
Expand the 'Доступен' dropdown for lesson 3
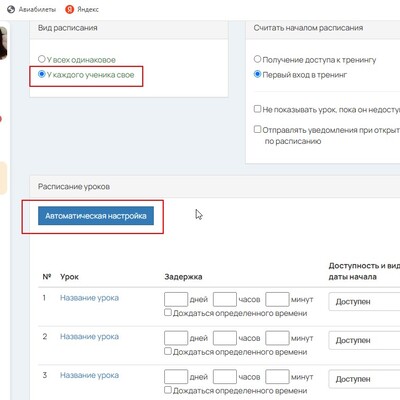pyautogui.click(x=364, y=379)
